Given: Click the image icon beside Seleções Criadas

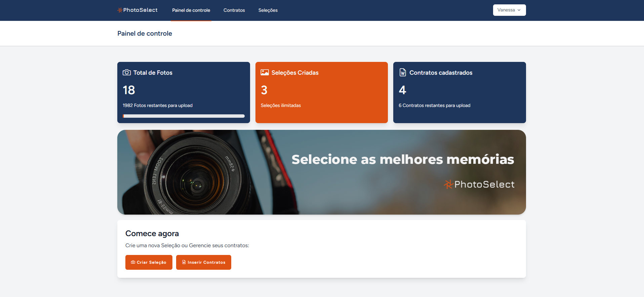Looking at the screenshot, I should click(265, 72).
